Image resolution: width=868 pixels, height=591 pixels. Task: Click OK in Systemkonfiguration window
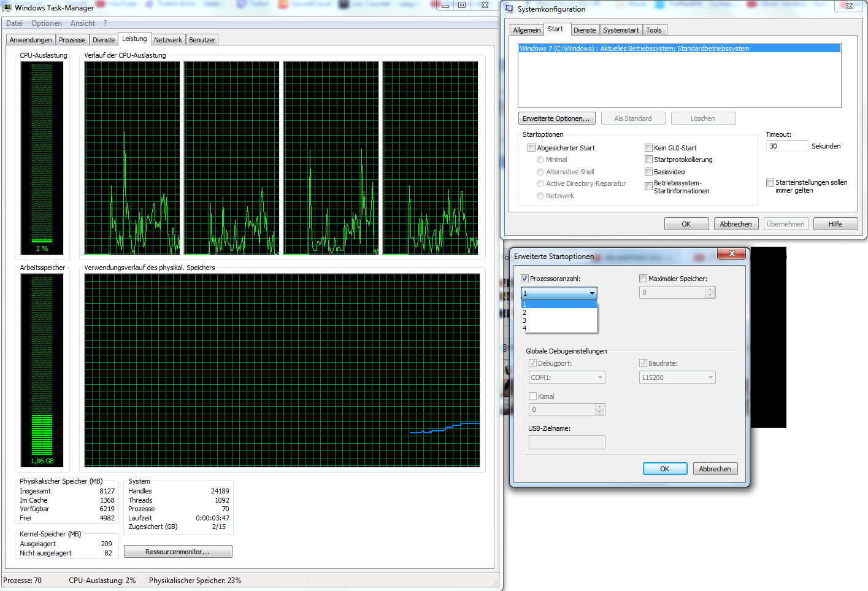[686, 224]
